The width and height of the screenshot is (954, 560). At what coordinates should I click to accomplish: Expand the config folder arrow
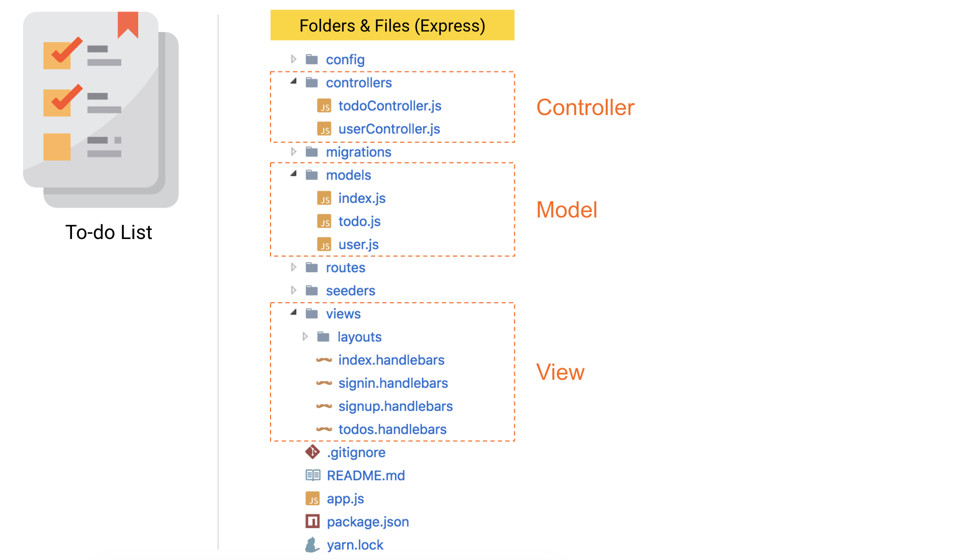[x=294, y=59]
